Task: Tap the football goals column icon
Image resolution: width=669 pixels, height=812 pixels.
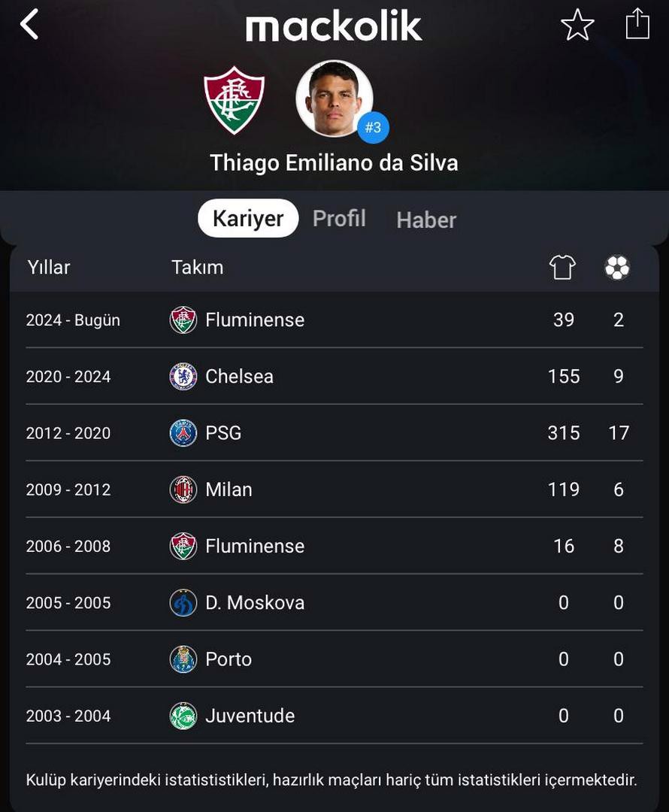Action: (x=617, y=268)
